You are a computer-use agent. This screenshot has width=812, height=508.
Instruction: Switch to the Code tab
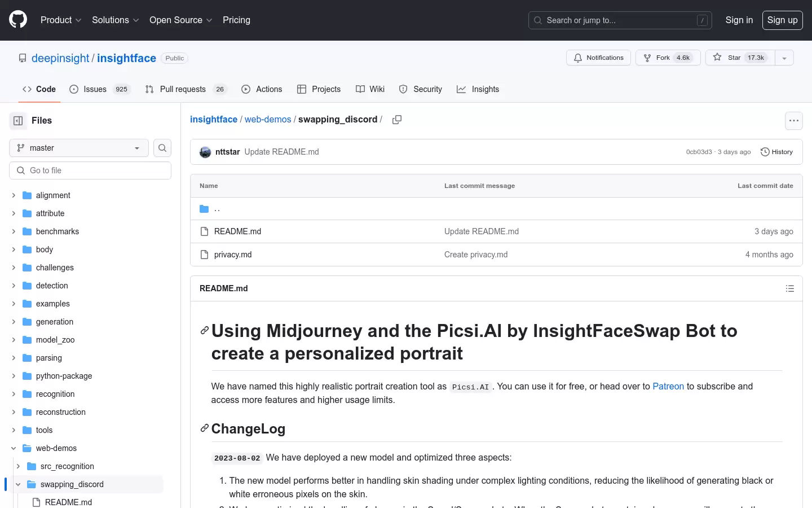coord(39,89)
